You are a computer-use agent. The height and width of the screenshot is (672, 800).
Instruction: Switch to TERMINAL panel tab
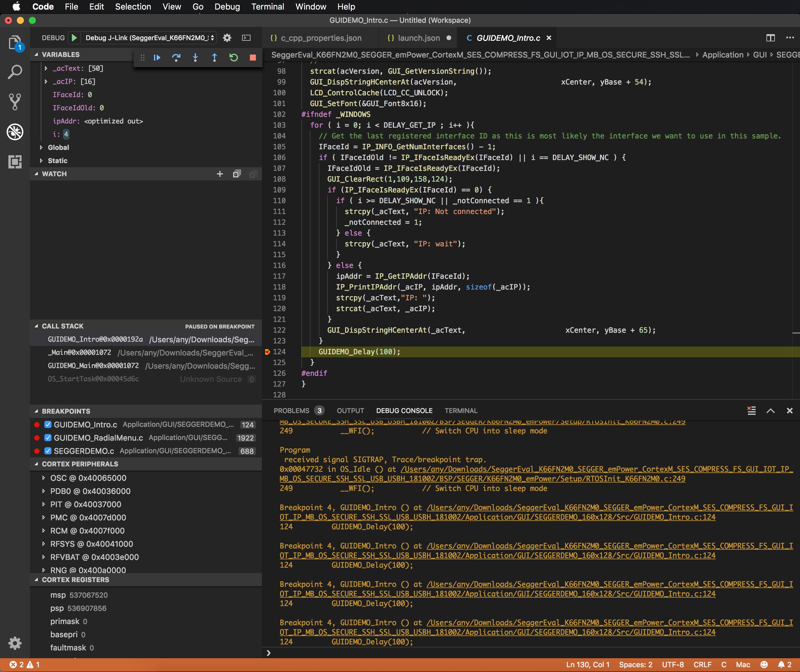click(461, 411)
